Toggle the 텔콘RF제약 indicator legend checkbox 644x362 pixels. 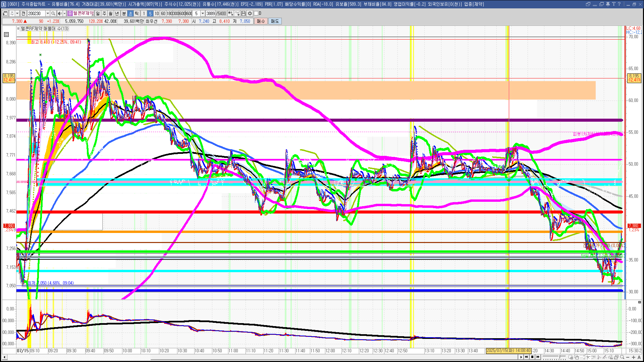(x=18, y=29)
